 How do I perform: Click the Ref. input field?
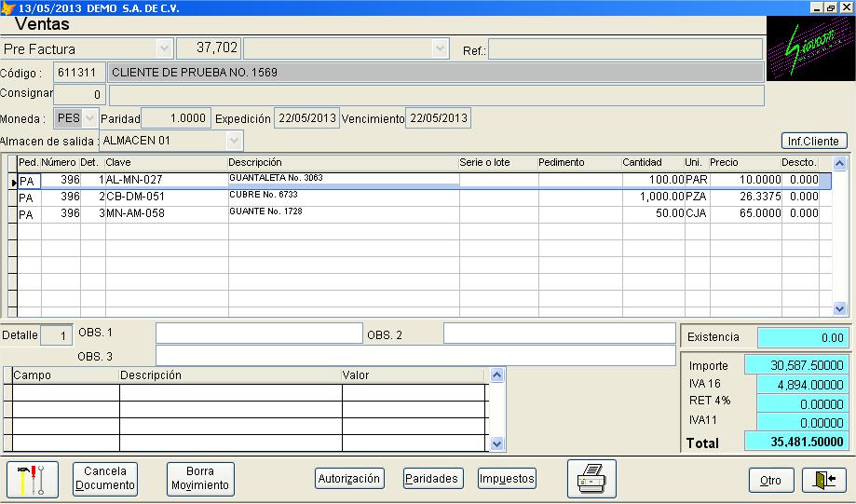pyautogui.click(x=625, y=49)
